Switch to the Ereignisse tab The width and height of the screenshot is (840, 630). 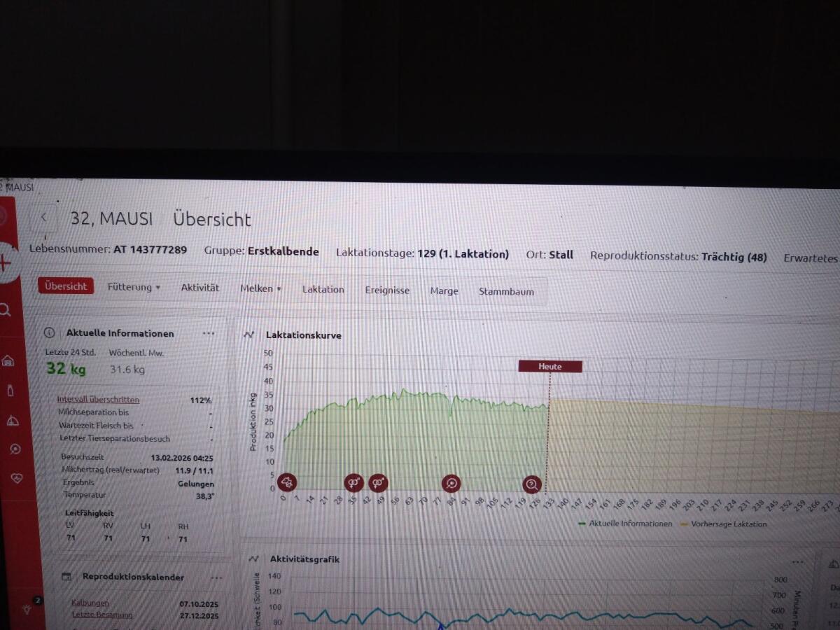point(387,290)
